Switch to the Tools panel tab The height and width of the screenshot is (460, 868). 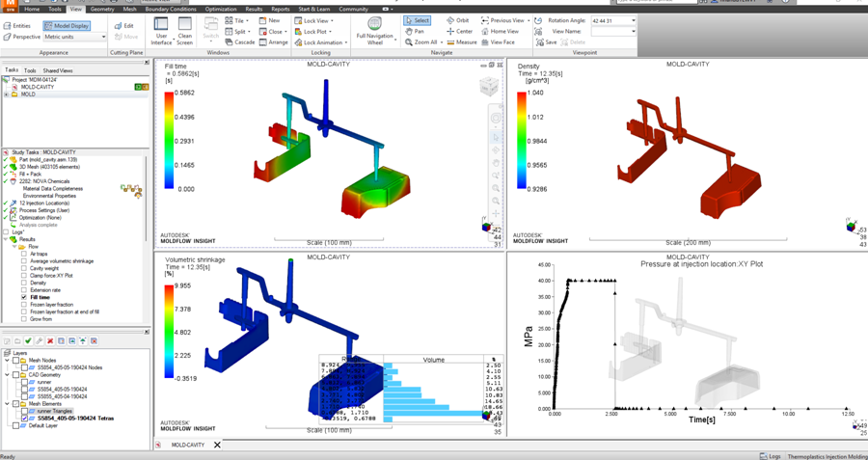pos(30,70)
